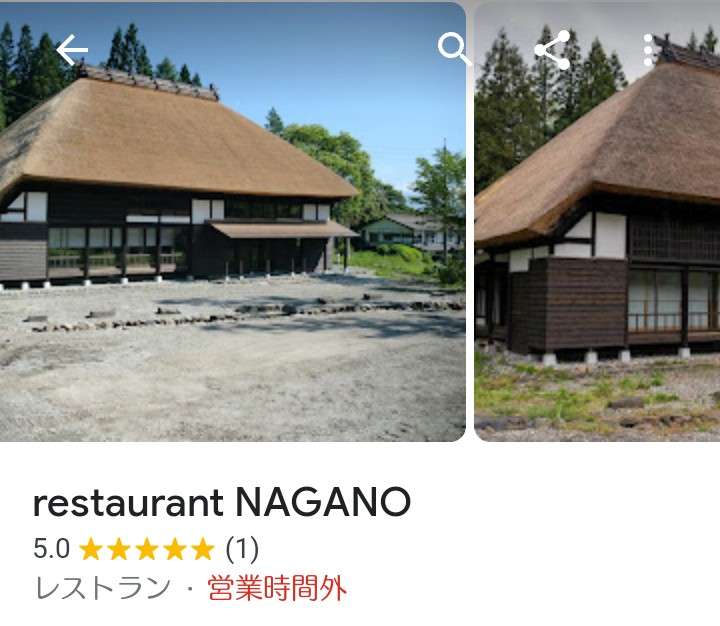Tap the back arrow icon
The height and width of the screenshot is (626, 720).
click(72, 50)
